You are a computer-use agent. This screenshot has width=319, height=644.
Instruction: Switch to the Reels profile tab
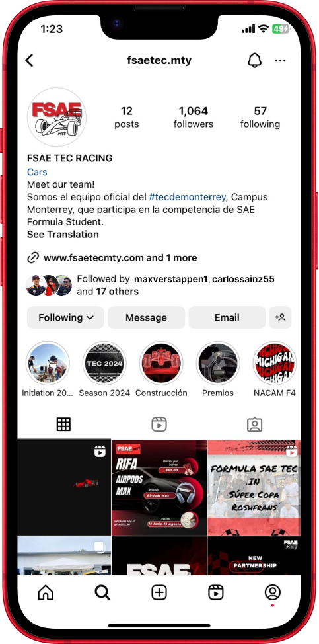click(159, 424)
